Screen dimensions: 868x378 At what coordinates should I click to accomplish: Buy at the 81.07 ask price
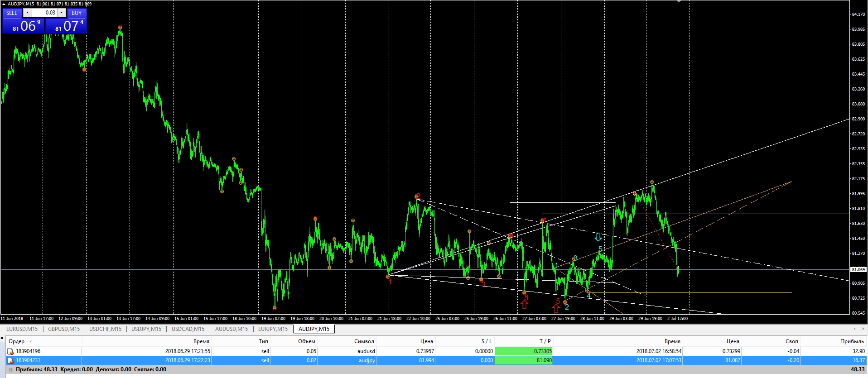66,26
